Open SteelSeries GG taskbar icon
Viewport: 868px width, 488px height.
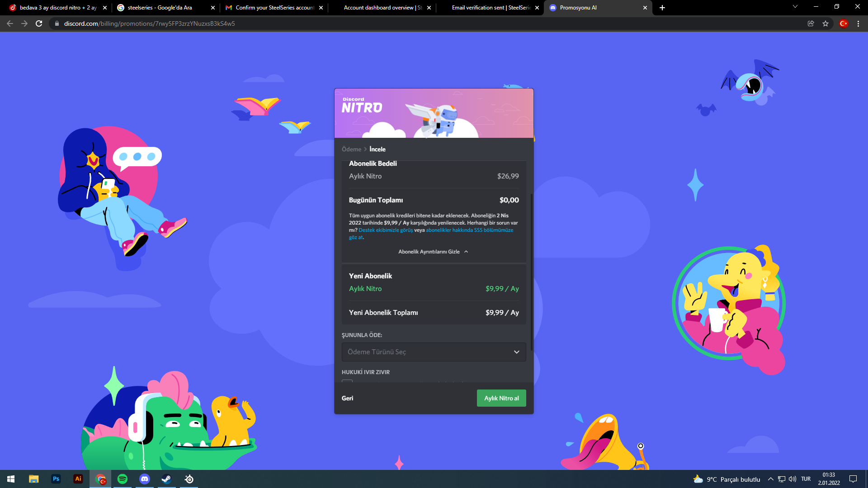coord(189,479)
